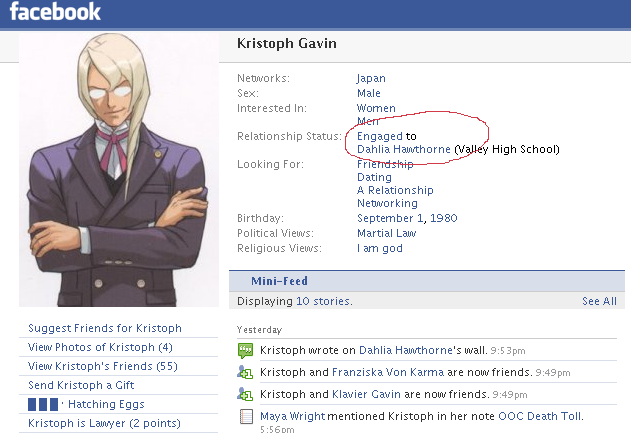
Task: Click the Engaged relationship status link
Action: [379, 136]
